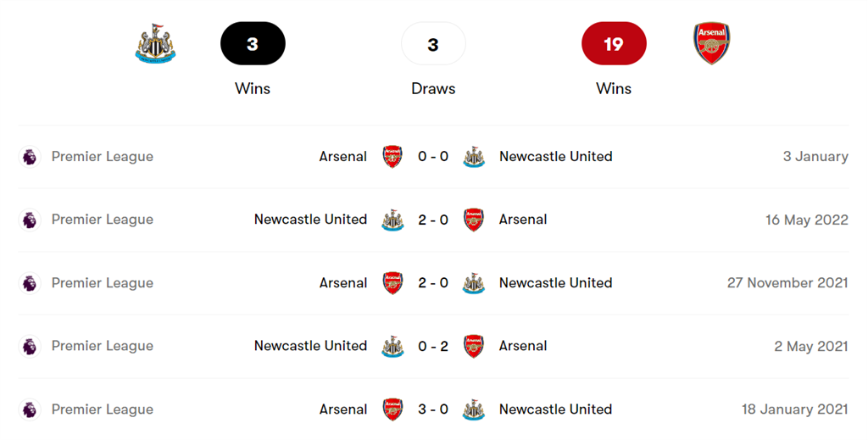Click Newcastle United name in 16 May 2022 row

[x=310, y=220]
